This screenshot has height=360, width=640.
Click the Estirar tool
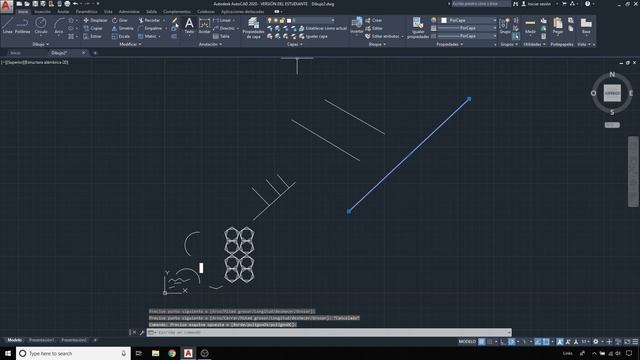93,36
